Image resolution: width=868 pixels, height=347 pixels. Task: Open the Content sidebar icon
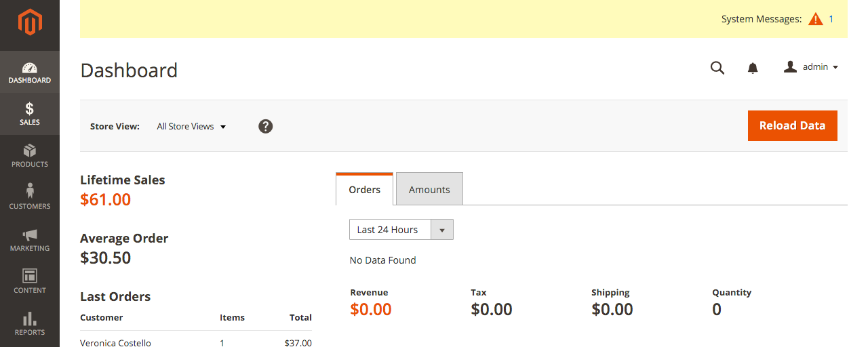pos(30,276)
